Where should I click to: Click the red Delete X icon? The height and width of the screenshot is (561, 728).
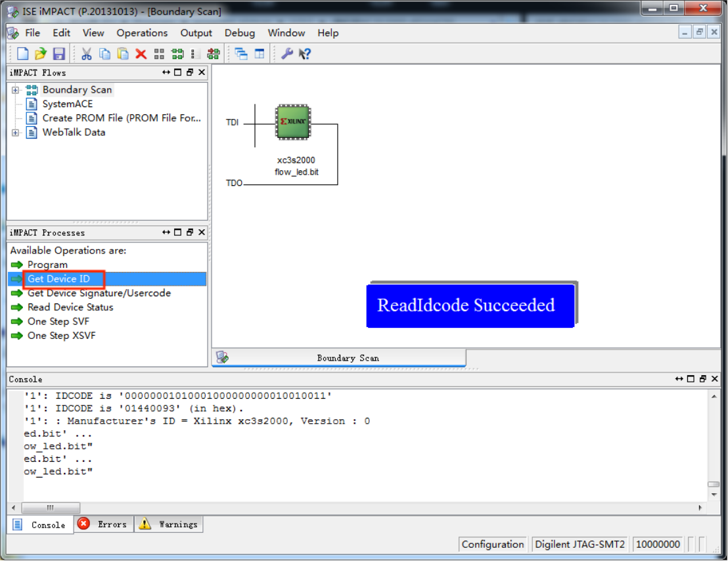tap(141, 54)
